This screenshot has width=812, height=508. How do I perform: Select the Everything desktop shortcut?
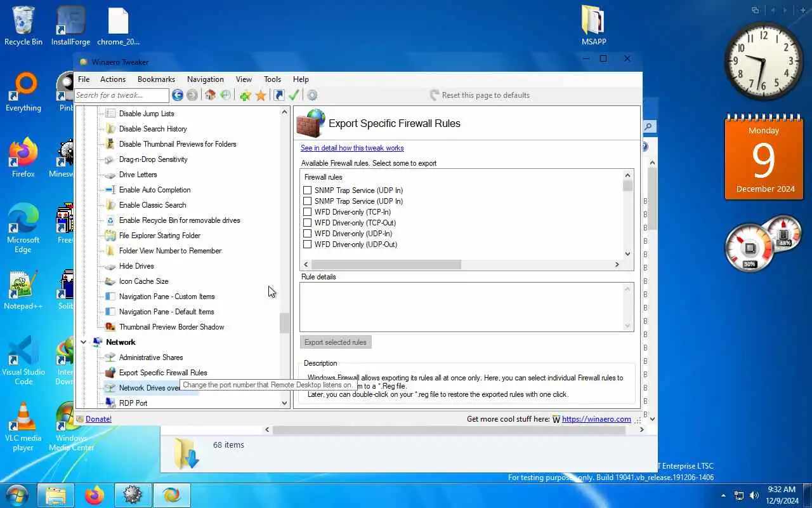[x=23, y=92]
